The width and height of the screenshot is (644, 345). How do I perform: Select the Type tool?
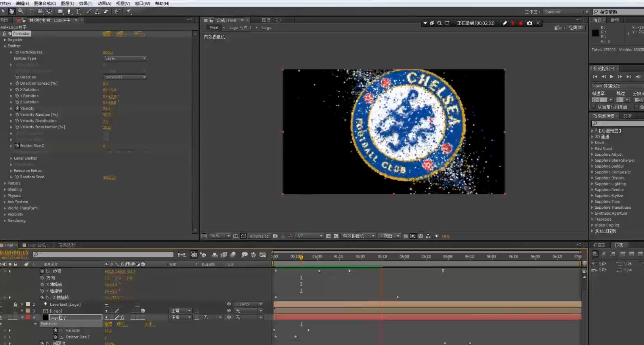[x=78, y=11]
